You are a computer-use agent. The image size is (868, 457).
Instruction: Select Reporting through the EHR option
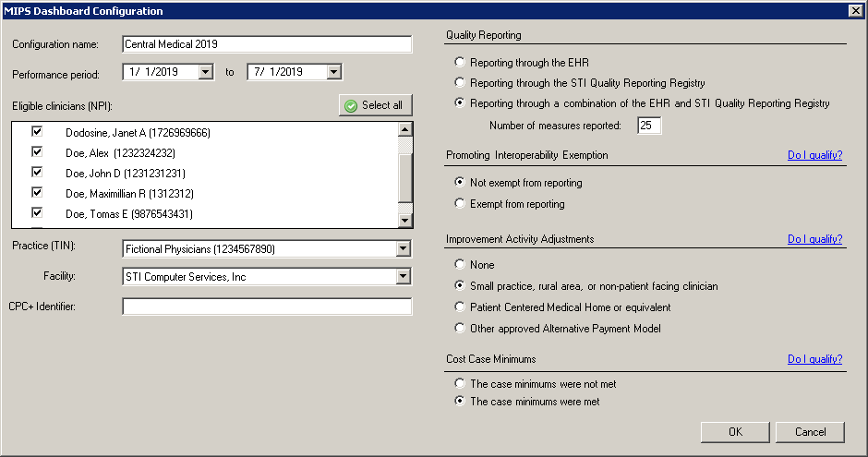pyautogui.click(x=460, y=62)
